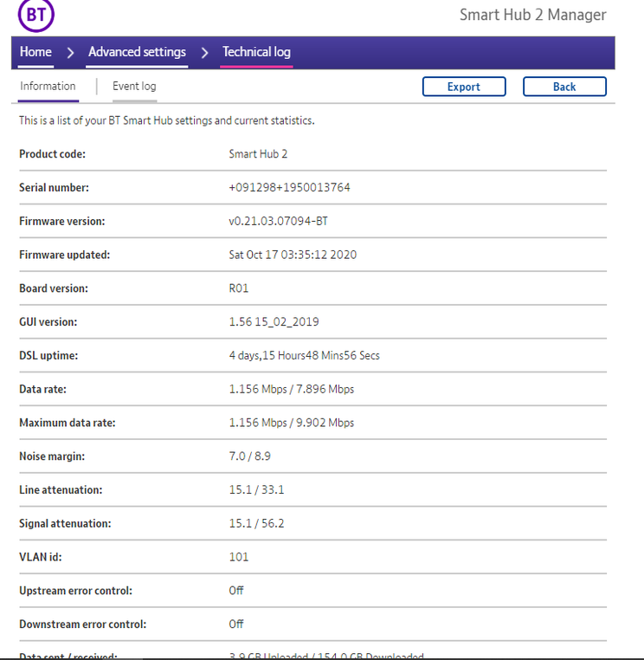Click the Firmware updated date value
This screenshot has height=660, width=644.
point(293,255)
